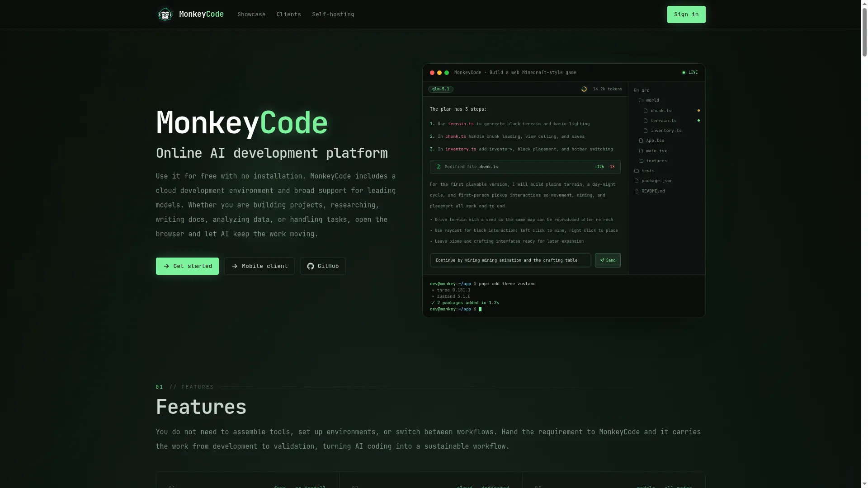Image resolution: width=868 pixels, height=488 pixels.
Task: Open main.tsx in the file tree
Action: click(x=653, y=151)
